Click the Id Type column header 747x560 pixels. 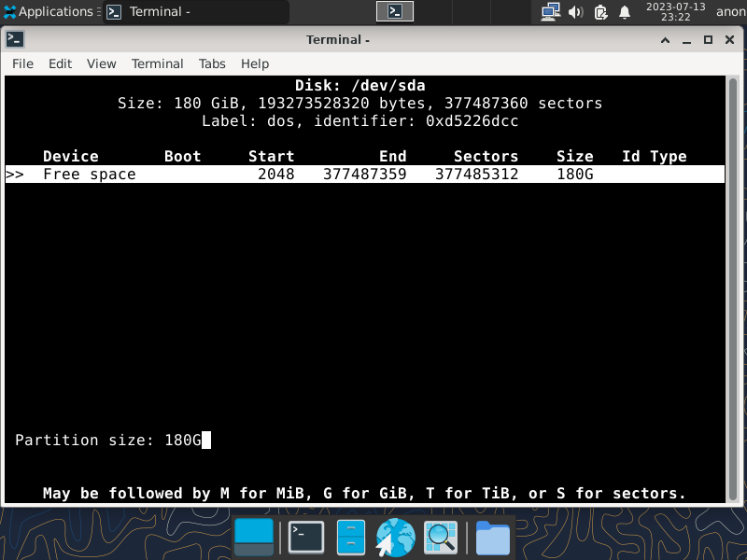[x=655, y=156]
